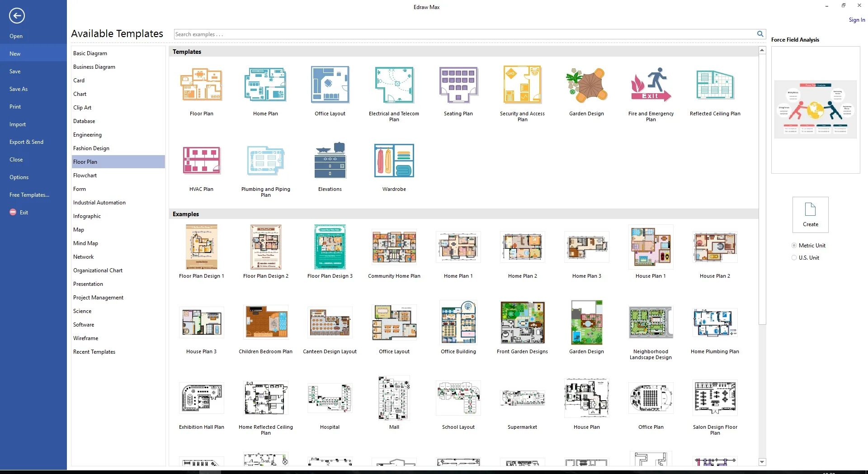Select the HVAC Plan template

pyautogui.click(x=202, y=160)
